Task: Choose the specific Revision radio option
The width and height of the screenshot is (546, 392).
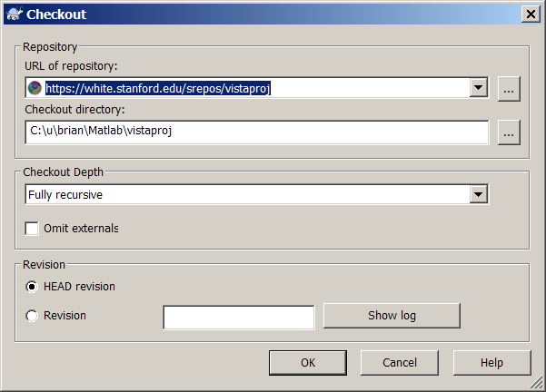Action: [x=33, y=316]
